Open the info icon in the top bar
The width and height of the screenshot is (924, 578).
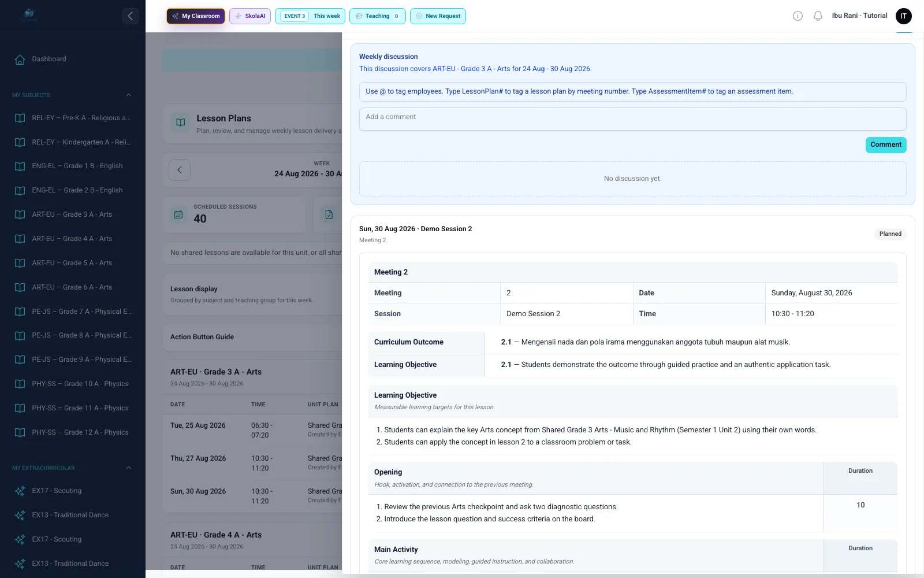tap(798, 16)
